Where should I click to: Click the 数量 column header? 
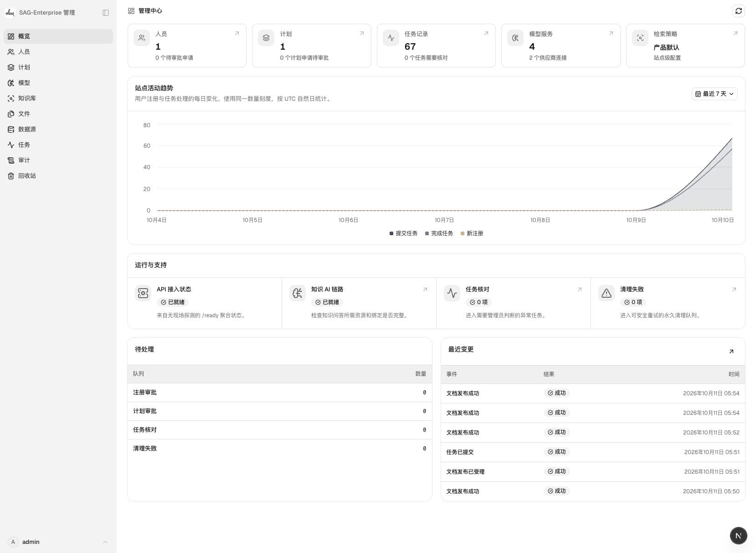(x=421, y=374)
